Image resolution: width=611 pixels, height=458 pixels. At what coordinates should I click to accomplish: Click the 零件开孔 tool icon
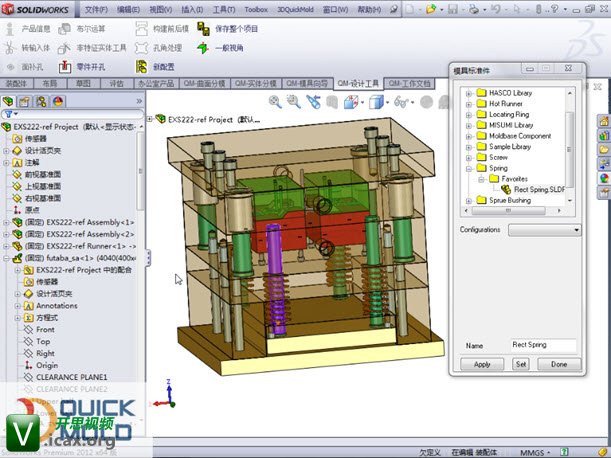pos(65,67)
